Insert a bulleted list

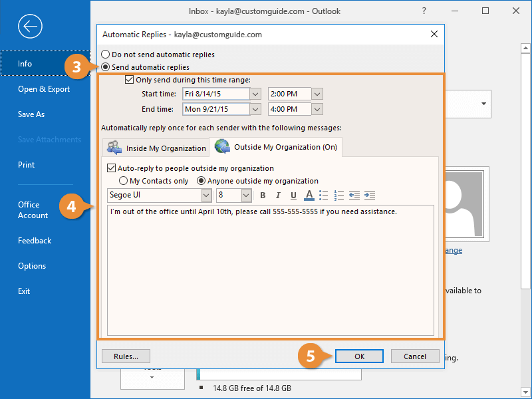[324, 196]
